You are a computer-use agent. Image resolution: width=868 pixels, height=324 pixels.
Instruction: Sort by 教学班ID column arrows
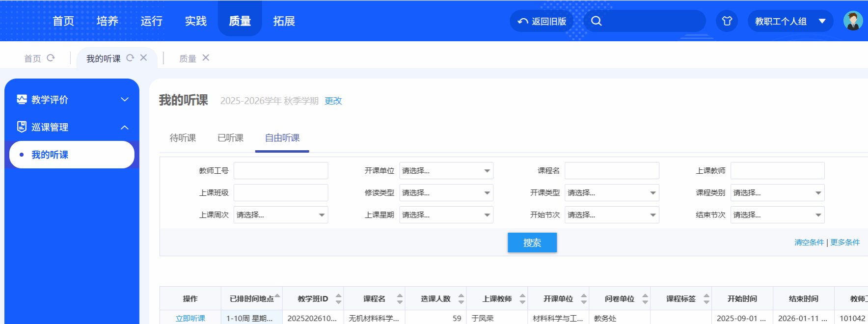[x=338, y=298]
